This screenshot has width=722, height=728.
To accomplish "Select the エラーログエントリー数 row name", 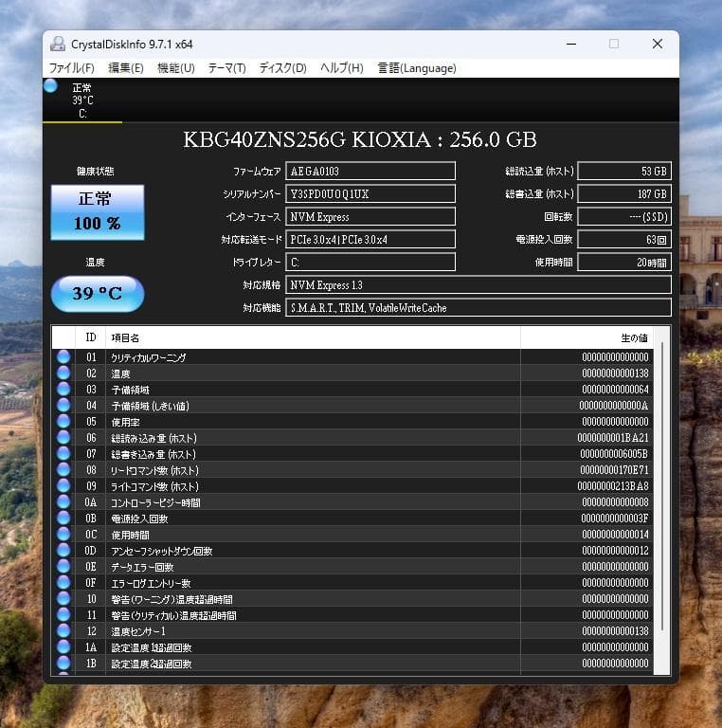I will [151, 583].
